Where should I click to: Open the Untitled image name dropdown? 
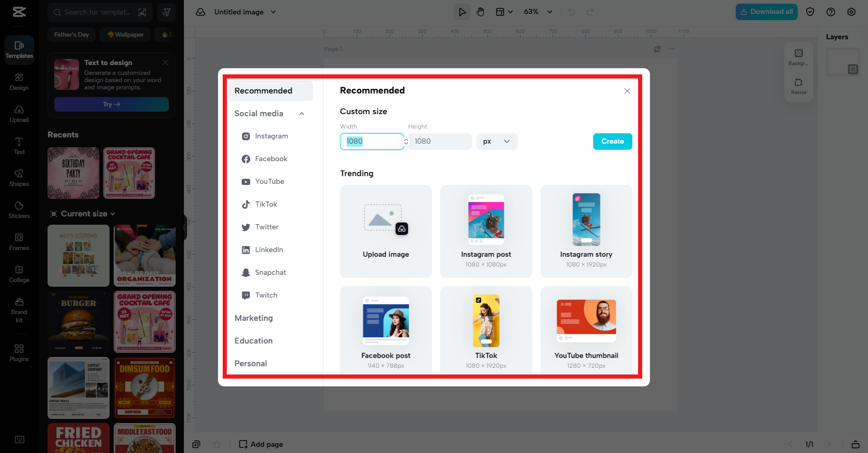(x=245, y=12)
